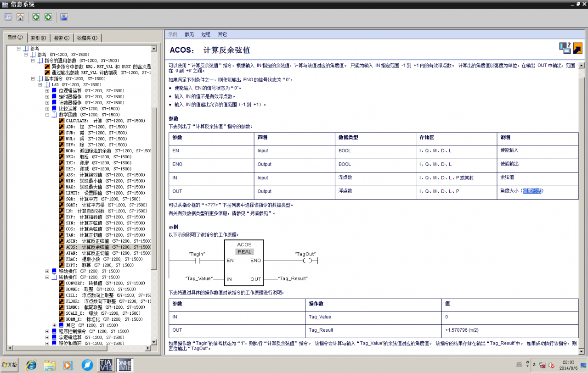Expand the 比较运算 tree node
The height and width of the screenshot is (373, 588).
(x=47, y=108)
